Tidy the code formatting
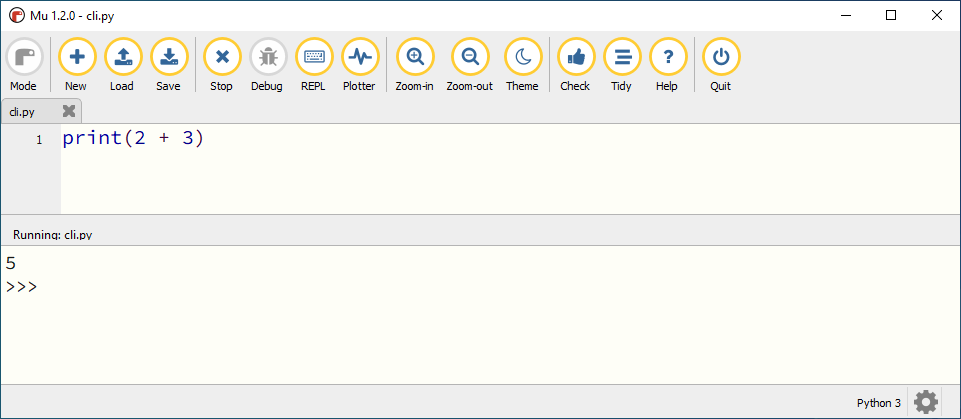The width and height of the screenshot is (961, 419). (621, 64)
